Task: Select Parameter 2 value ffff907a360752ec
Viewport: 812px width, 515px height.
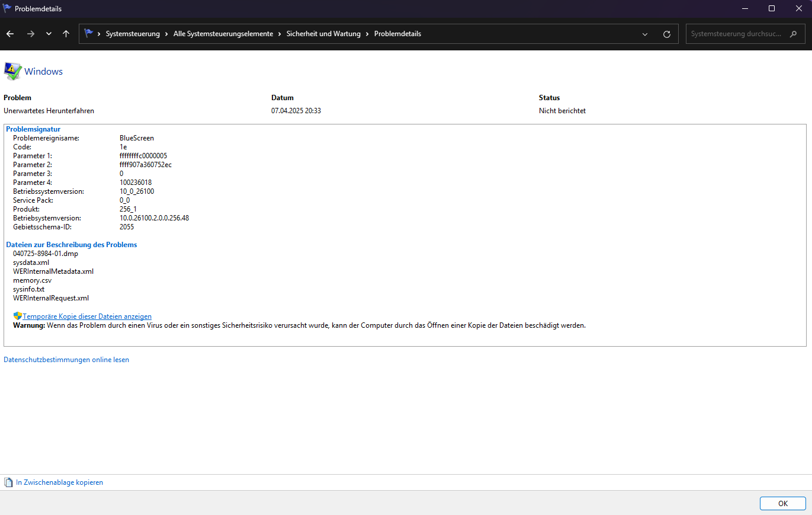Action: [146, 165]
